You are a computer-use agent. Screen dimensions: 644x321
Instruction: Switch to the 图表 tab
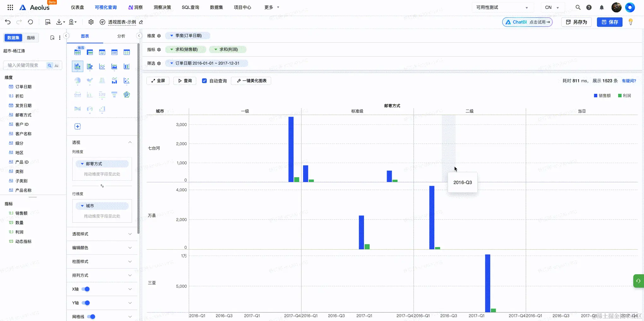[x=85, y=36]
